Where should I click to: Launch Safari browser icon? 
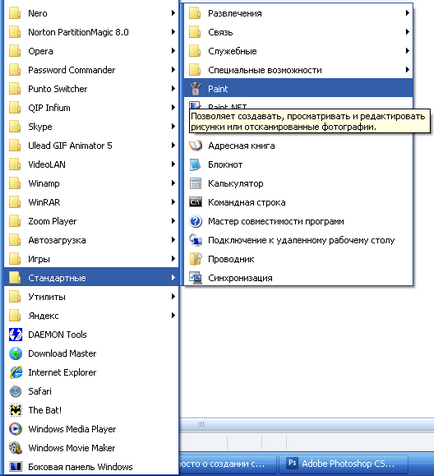click(15, 391)
